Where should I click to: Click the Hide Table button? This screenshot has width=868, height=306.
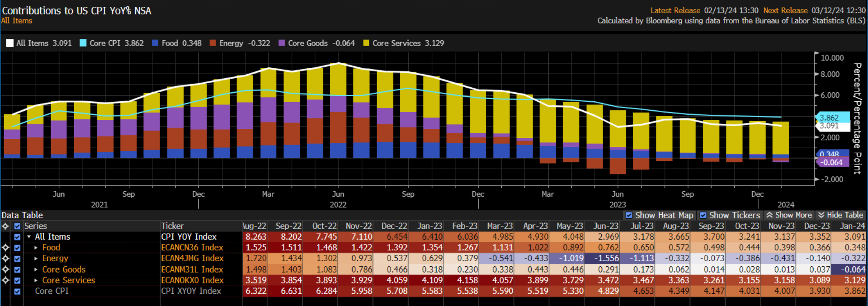click(x=841, y=215)
